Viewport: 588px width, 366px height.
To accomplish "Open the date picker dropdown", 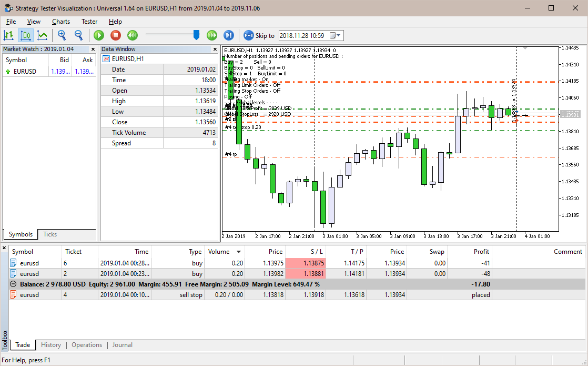I will click(x=339, y=36).
